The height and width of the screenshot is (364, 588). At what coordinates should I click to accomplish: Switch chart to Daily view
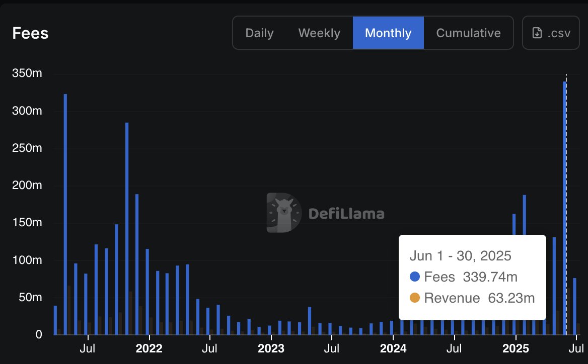tap(259, 33)
